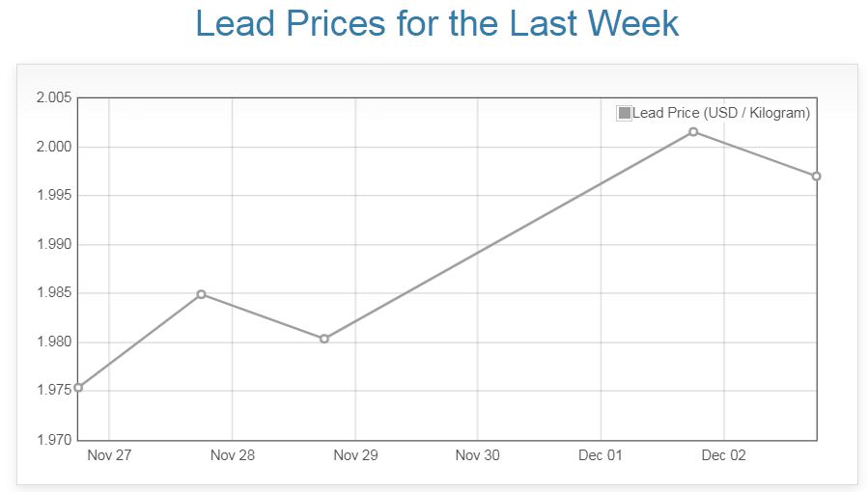Click the data point peak near 1.985

[201, 294]
